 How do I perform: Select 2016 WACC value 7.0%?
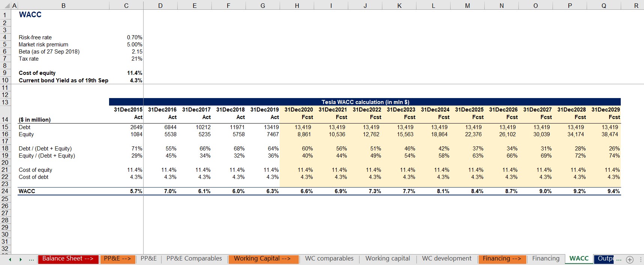click(x=170, y=191)
